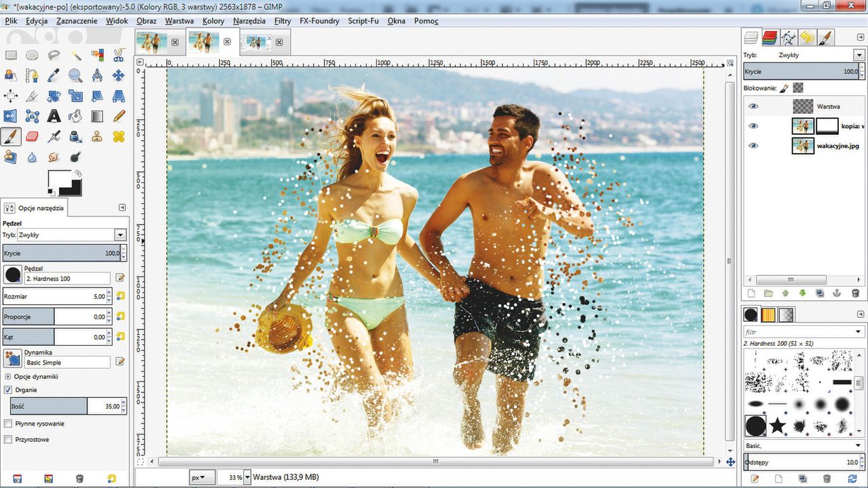This screenshot has width=868, height=488.
Task: Uncheck the Drganie checkbox
Action: [x=8, y=390]
